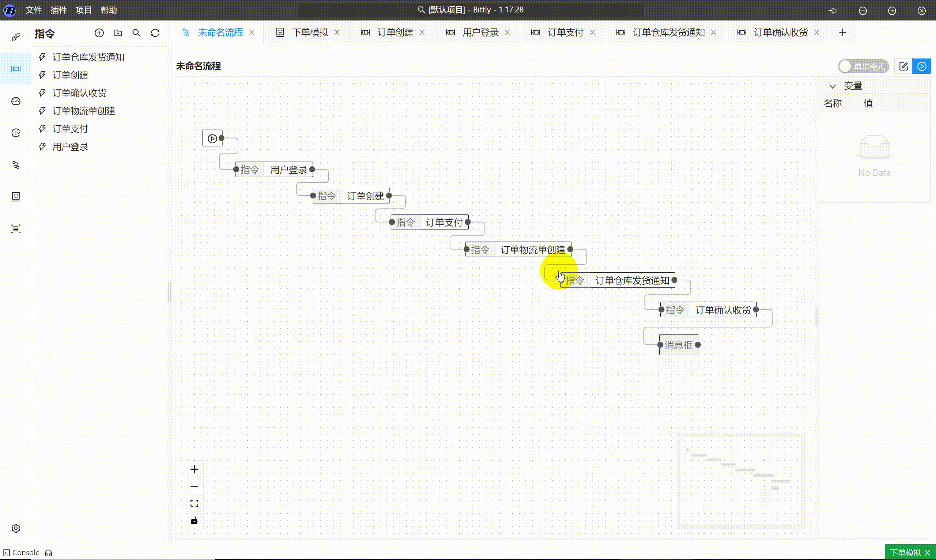Click the refresh icon in command panel
Image resolution: width=936 pixels, height=560 pixels.
click(x=155, y=33)
